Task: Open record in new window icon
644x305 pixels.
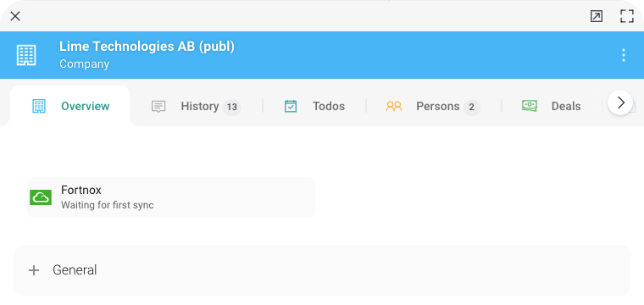Action: (x=596, y=16)
